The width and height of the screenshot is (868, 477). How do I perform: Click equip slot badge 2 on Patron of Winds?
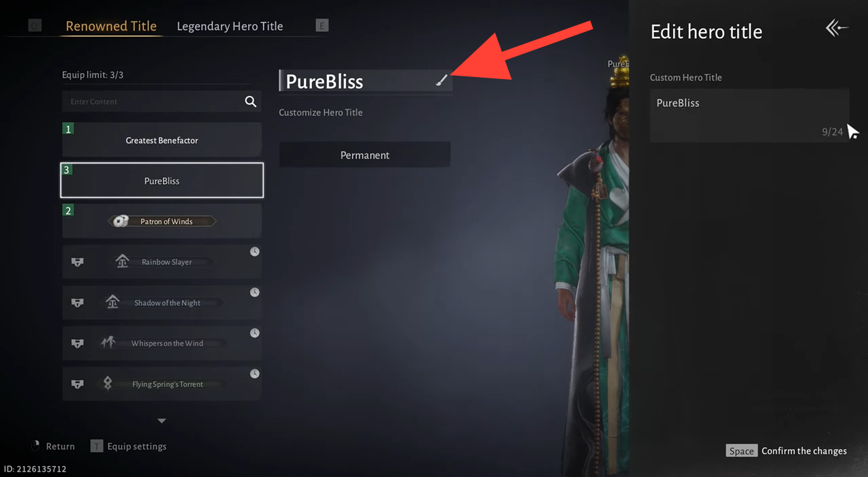[x=68, y=211]
